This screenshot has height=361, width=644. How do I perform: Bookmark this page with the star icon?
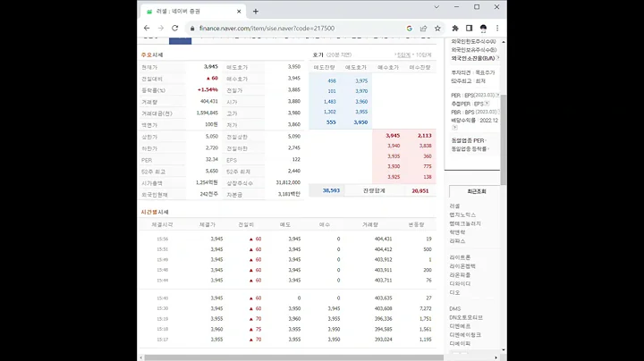coord(437,29)
